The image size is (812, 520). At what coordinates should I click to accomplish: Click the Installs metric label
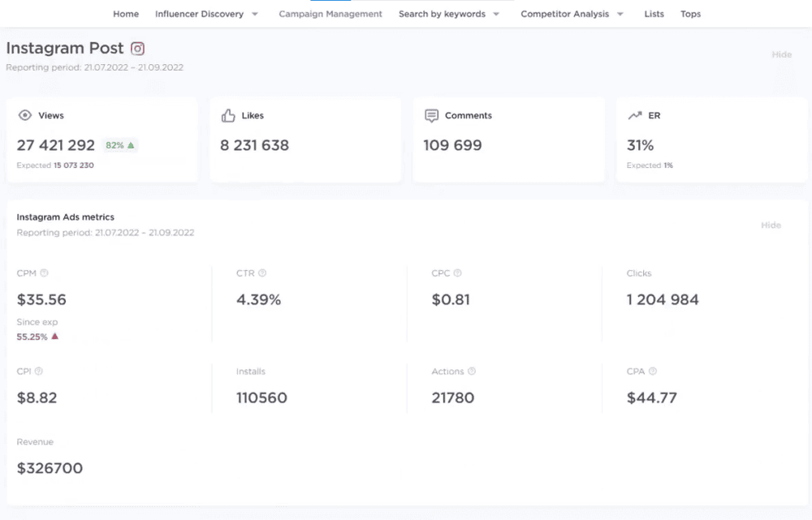[251, 372]
